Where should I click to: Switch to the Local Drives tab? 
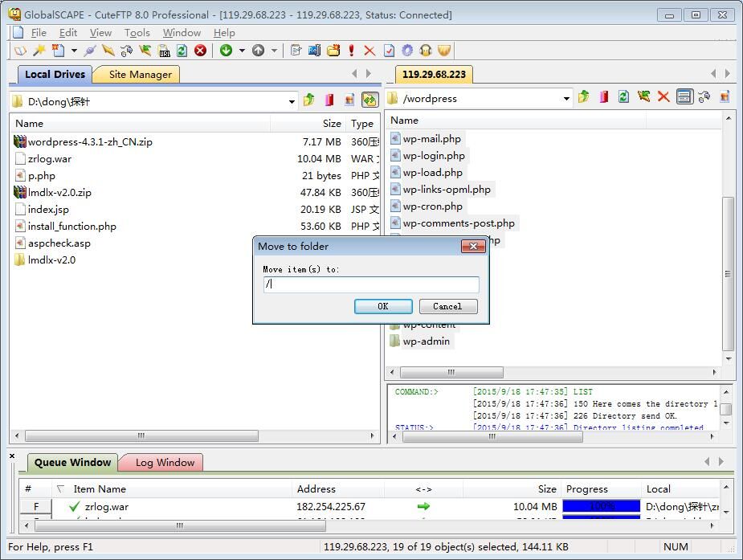pyautogui.click(x=55, y=75)
